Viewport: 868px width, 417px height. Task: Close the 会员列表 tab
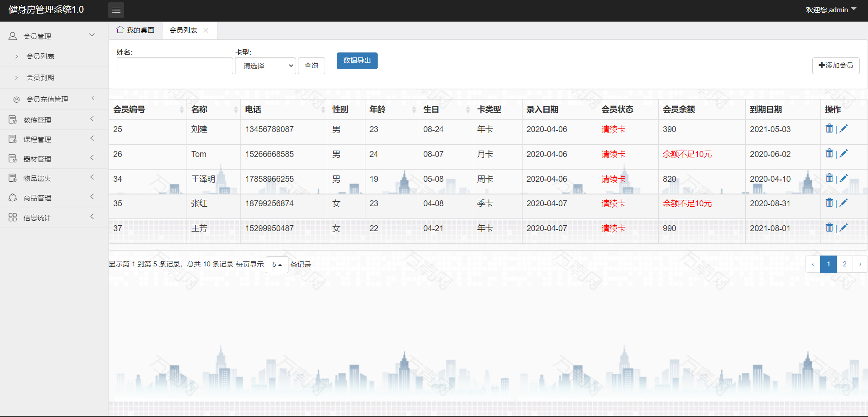pyautogui.click(x=206, y=30)
